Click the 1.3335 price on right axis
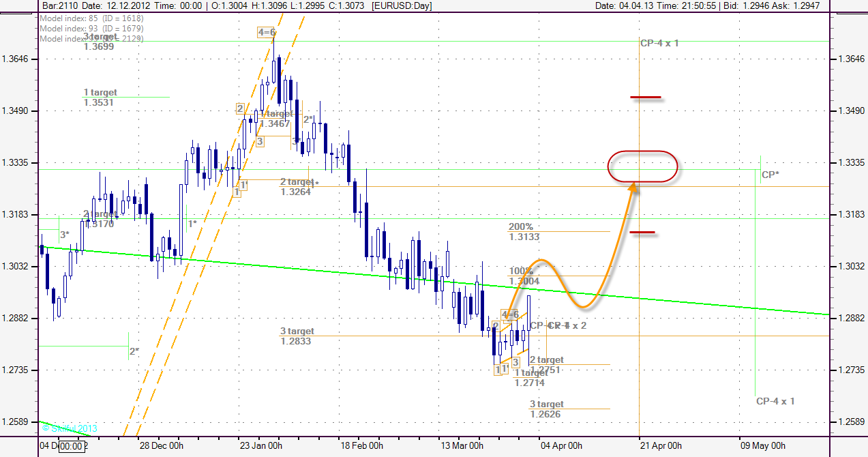This screenshot has width=868, height=457. (x=849, y=163)
